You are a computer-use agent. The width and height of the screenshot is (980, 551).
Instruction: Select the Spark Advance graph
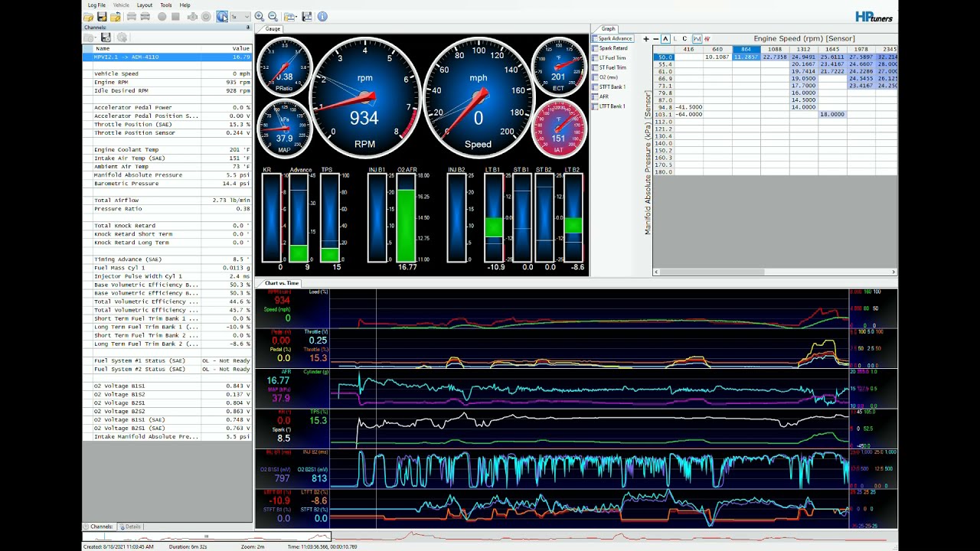click(613, 38)
